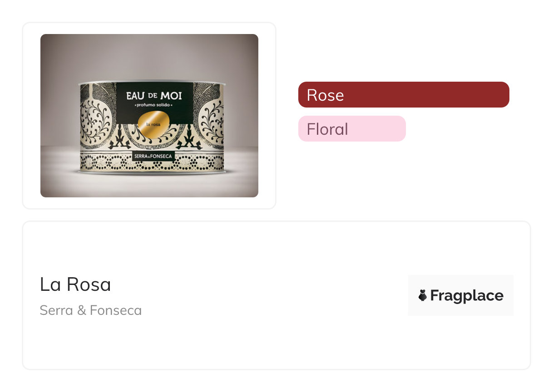
Task: Click the profumo solido text on tin
Action: 154,105
